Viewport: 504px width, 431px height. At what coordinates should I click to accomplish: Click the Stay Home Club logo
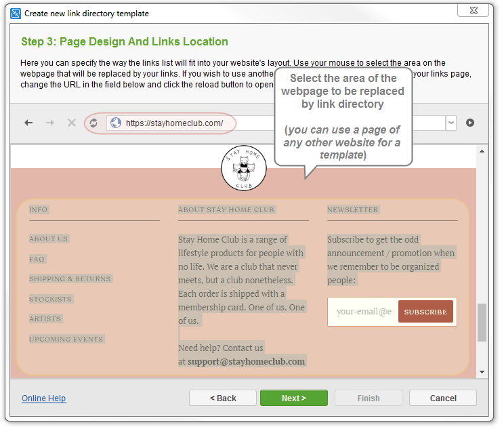click(x=243, y=169)
